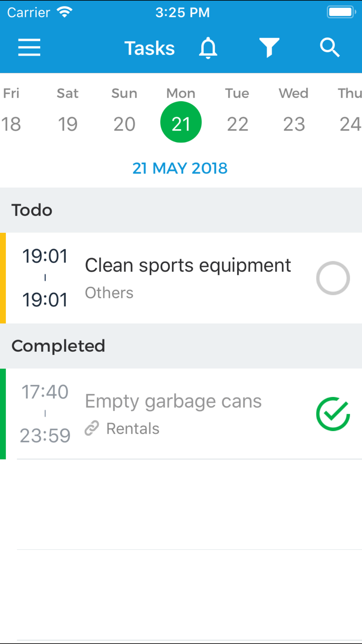Image resolution: width=362 pixels, height=644 pixels.
Task: Open the task filter funnel
Action: 269,48
